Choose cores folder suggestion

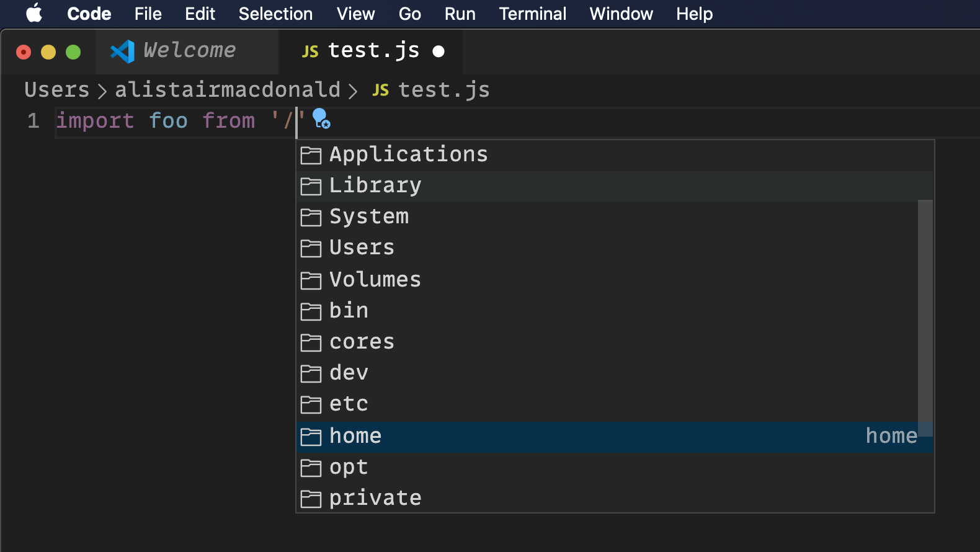tap(615, 342)
